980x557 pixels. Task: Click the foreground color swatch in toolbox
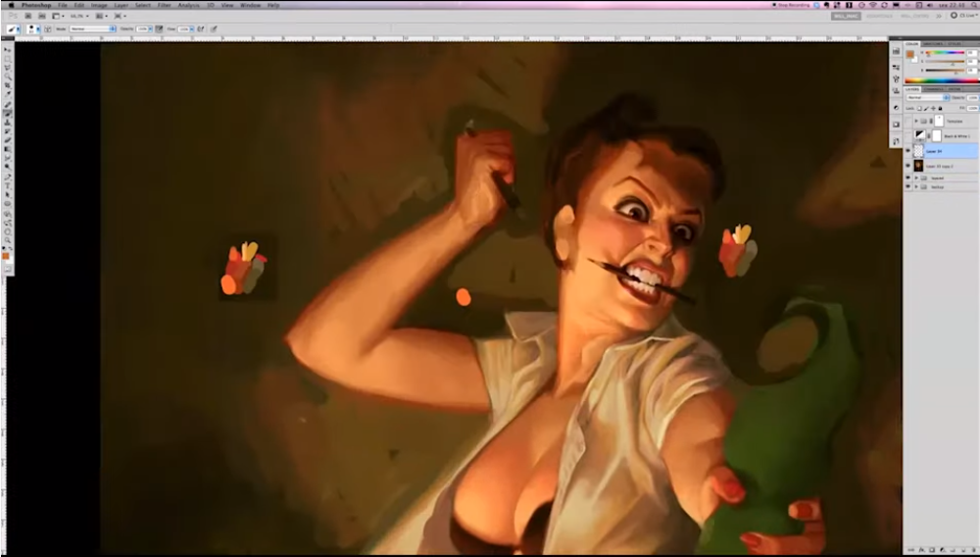[x=6, y=256]
